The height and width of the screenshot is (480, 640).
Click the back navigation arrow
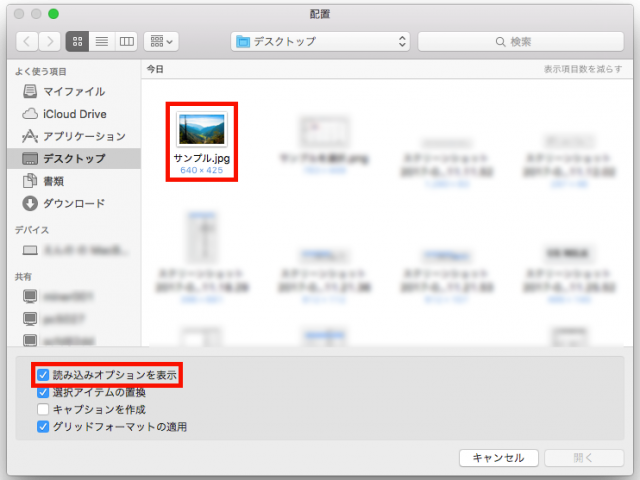click(27, 41)
